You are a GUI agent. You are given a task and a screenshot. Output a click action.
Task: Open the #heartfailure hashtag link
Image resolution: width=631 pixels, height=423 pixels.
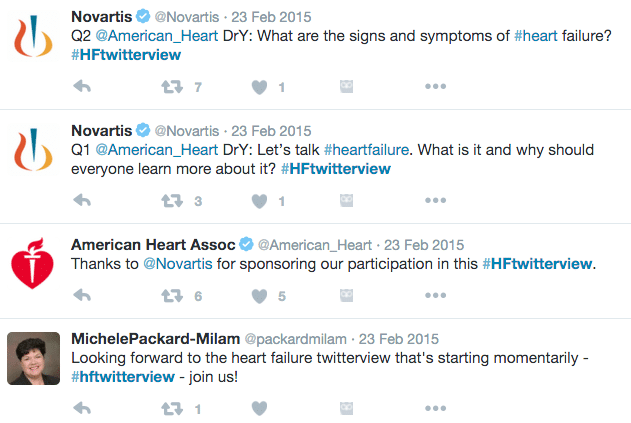click(366, 150)
